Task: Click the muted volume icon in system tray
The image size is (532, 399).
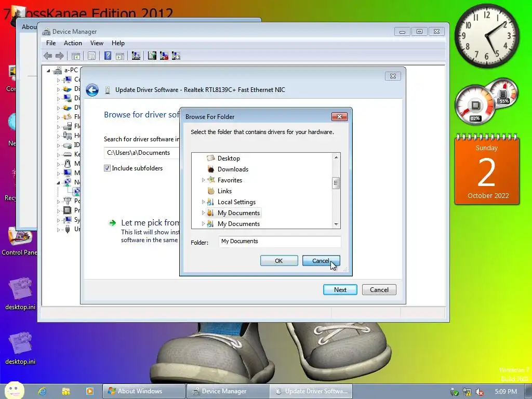Action: (480, 392)
